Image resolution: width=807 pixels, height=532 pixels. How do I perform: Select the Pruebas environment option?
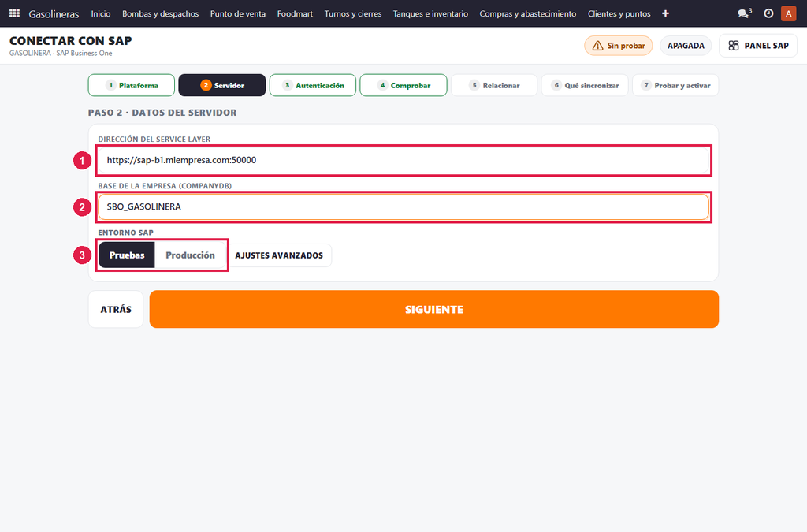point(127,255)
